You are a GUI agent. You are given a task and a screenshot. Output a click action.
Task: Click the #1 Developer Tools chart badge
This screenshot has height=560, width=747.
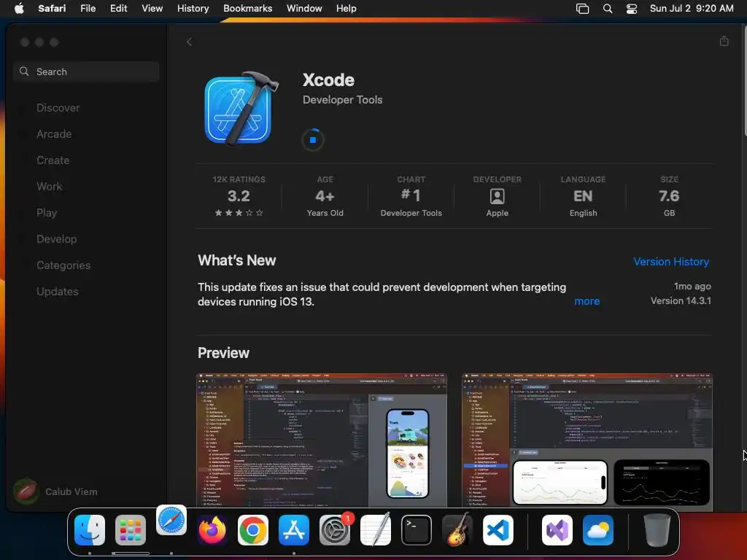411,197
